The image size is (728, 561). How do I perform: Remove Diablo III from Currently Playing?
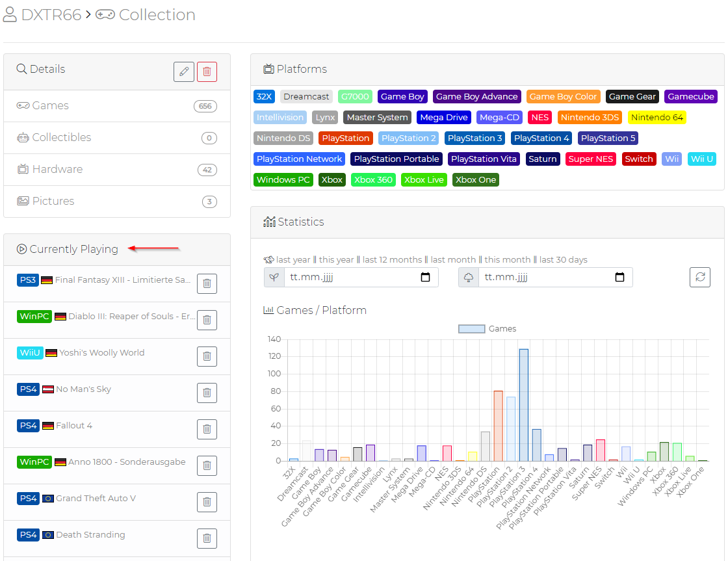[x=207, y=320]
